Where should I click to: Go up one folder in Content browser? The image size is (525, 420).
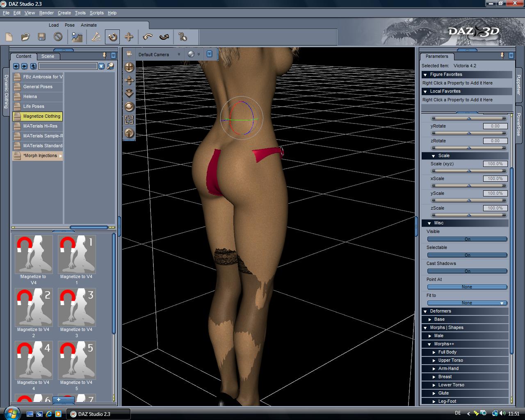33,66
